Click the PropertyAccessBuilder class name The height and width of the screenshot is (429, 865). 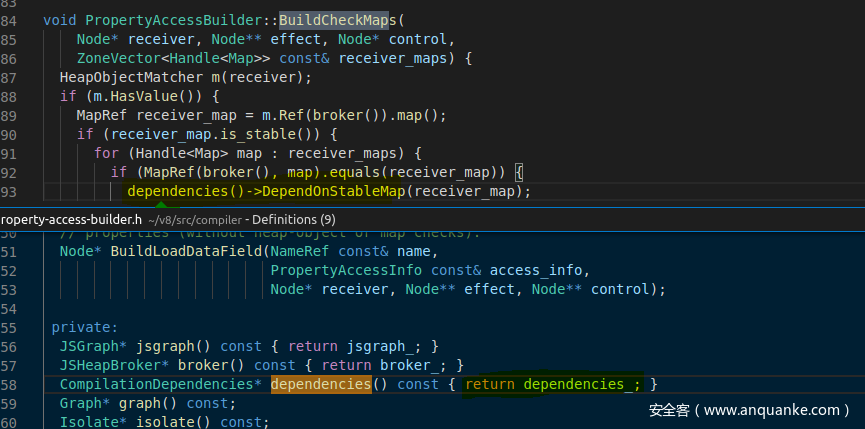click(178, 20)
